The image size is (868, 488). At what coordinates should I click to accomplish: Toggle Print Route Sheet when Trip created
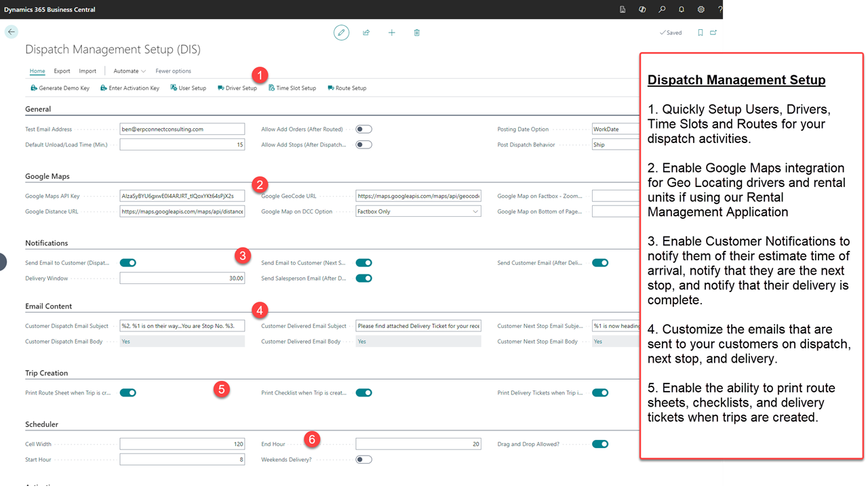coord(128,392)
